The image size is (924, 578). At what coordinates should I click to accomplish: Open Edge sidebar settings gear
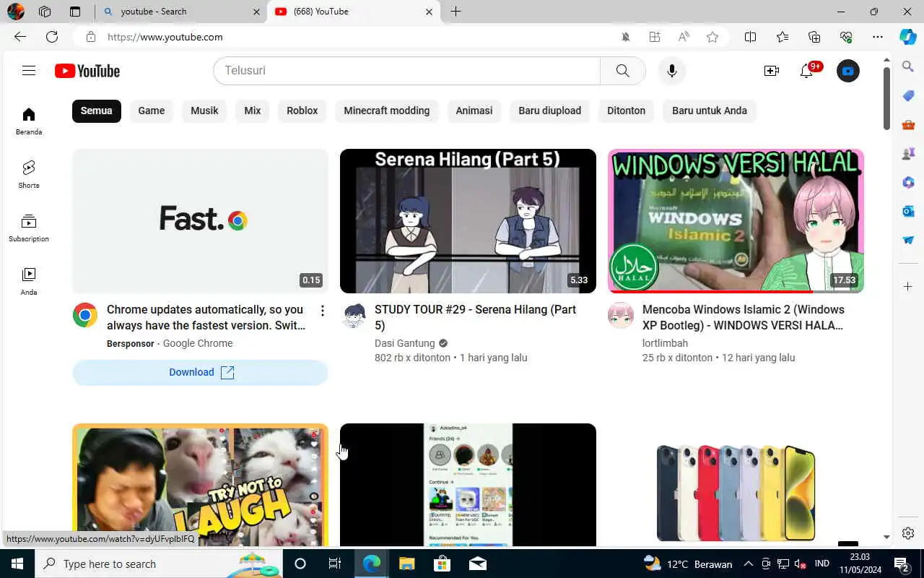point(908,533)
